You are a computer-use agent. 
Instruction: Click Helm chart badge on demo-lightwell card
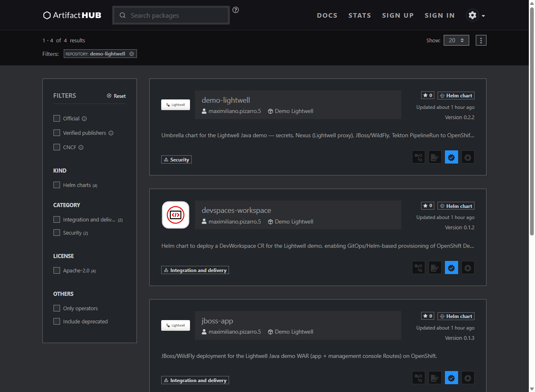click(x=456, y=96)
